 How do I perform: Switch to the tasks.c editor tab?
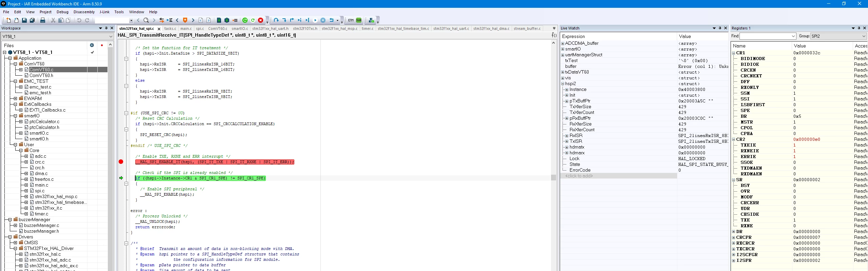170,28
